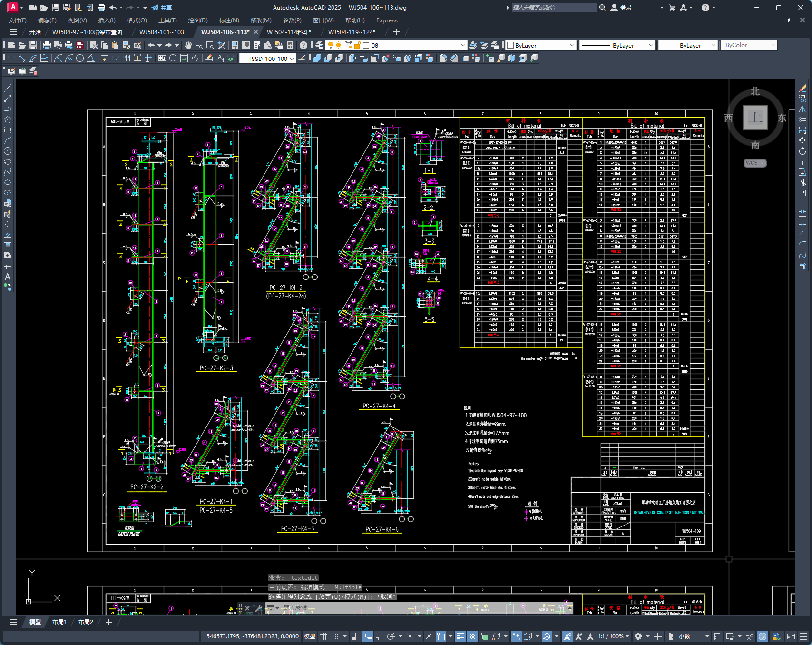Viewport: 812px width, 645px height.
Task: Select the Multiline Text (A) tool
Action: 8,277
